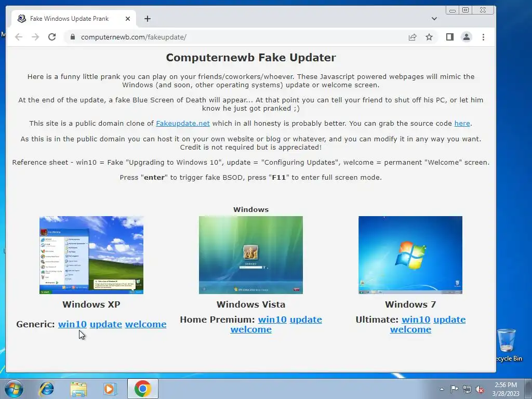Open the clock showing 2:56 PM
The height and width of the screenshot is (399, 532).
506,389
